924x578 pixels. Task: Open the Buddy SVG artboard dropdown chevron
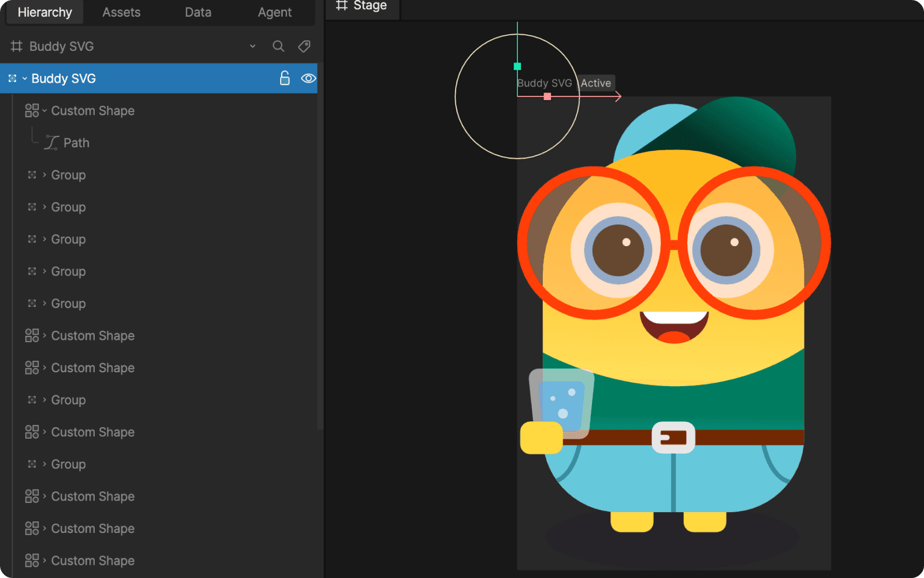(x=252, y=46)
